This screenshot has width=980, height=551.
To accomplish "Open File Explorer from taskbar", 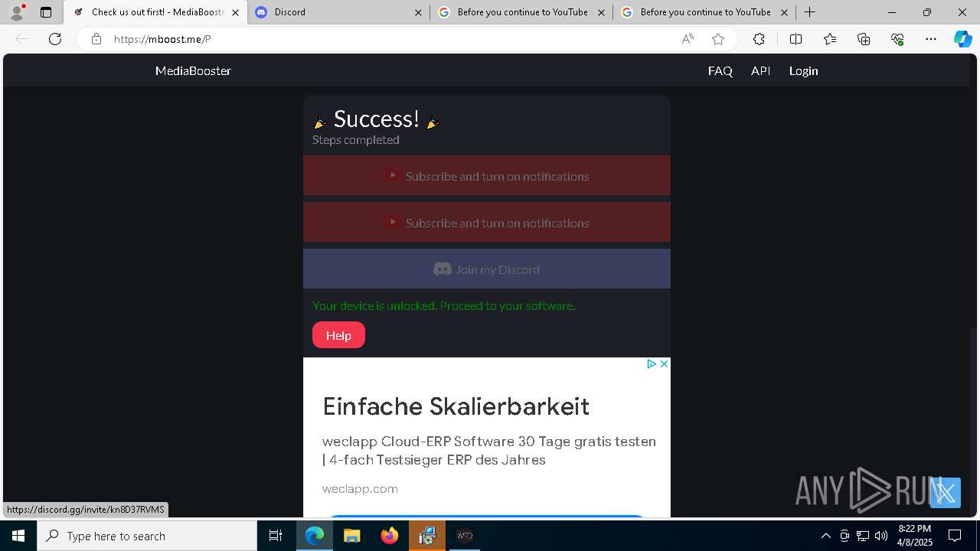I will point(351,536).
